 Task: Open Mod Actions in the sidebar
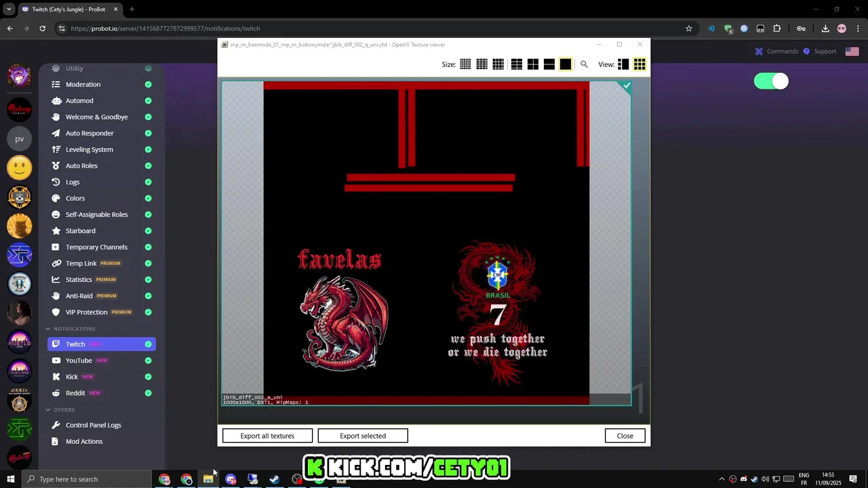click(84, 441)
